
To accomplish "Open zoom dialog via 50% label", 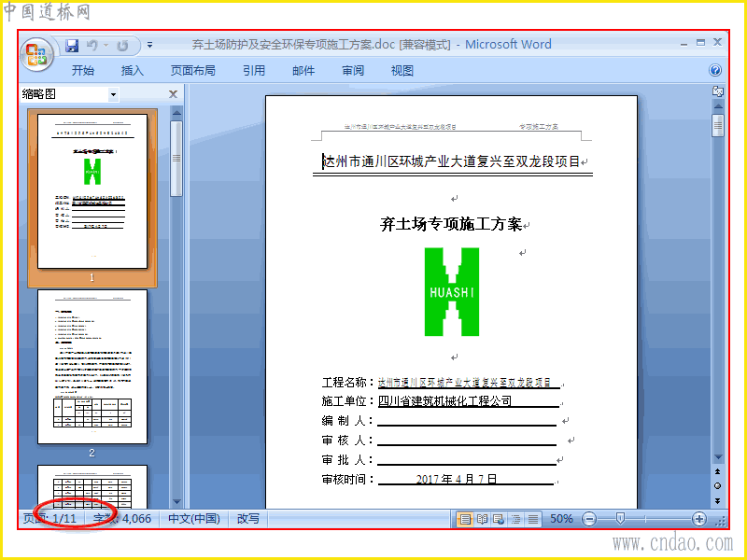I will pyautogui.click(x=561, y=519).
